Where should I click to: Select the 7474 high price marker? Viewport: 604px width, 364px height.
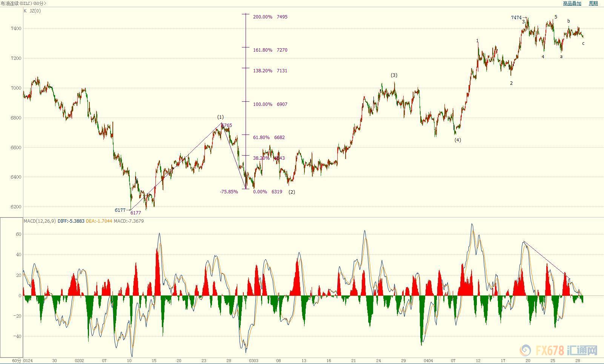pyautogui.click(x=516, y=18)
